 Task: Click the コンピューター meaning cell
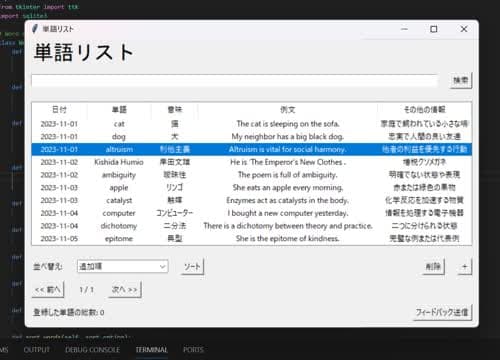click(175, 213)
